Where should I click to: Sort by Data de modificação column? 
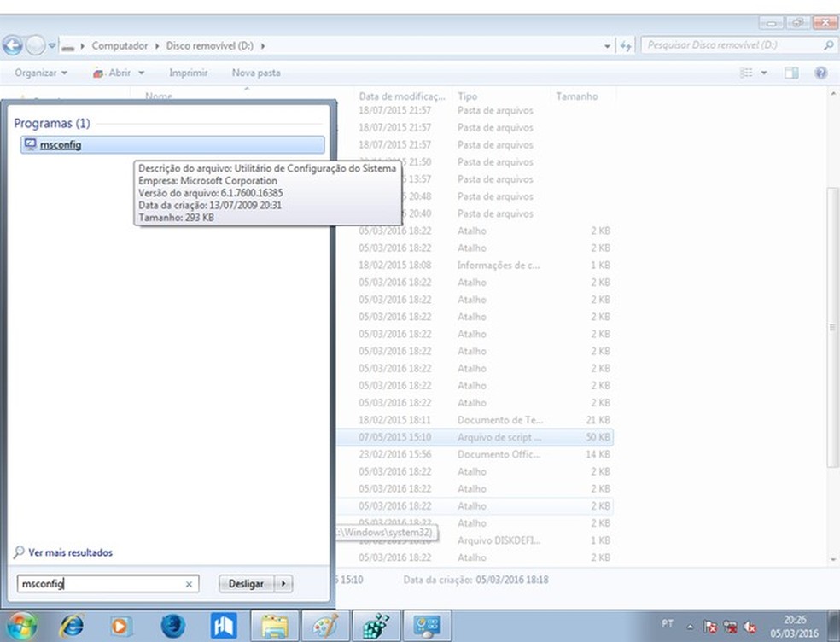402,96
